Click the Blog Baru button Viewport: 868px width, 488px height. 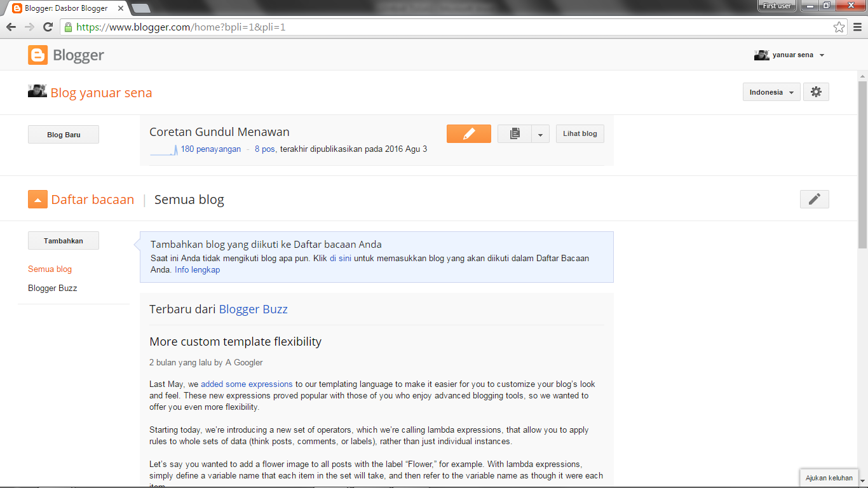pyautogui.click(x=64, y=135)
